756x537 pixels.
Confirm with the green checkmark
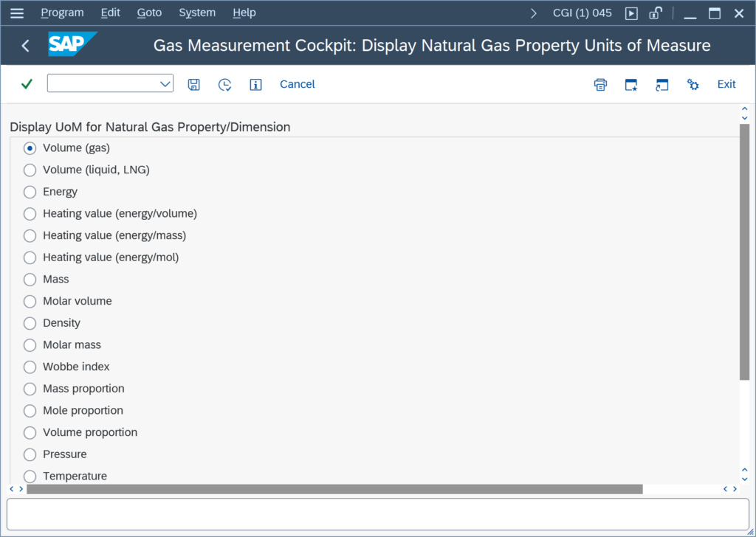coord(27,84)
